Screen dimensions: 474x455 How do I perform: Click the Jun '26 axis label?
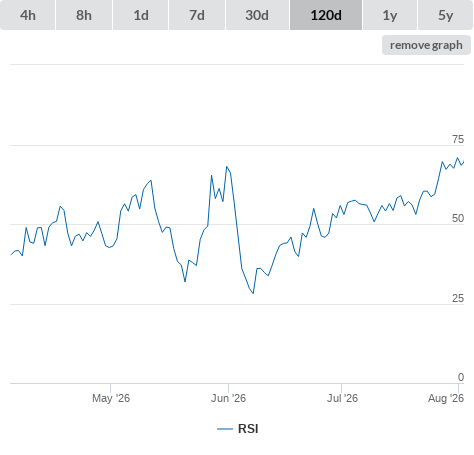228,398
